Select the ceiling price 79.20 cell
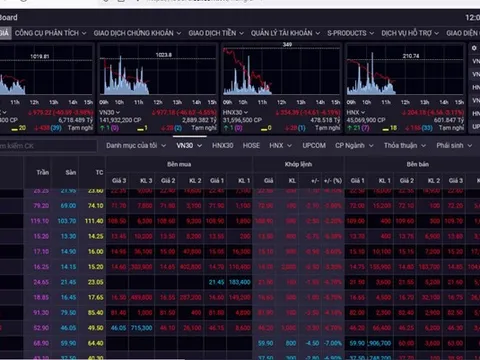 point(41,206)
